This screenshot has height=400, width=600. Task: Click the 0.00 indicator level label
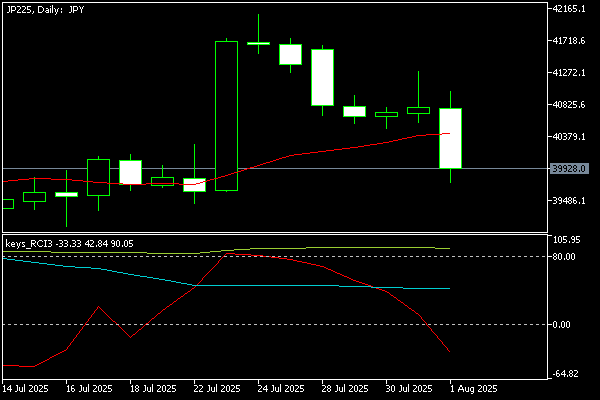(561, 325)
